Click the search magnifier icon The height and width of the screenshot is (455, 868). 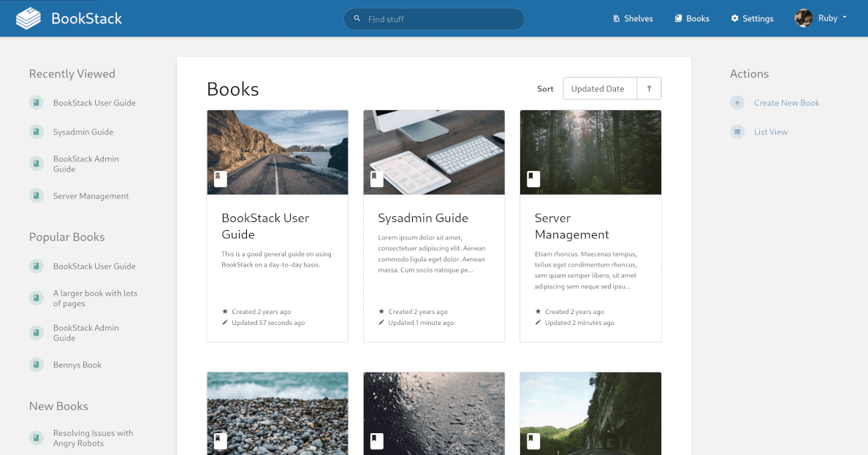(357, 18)
